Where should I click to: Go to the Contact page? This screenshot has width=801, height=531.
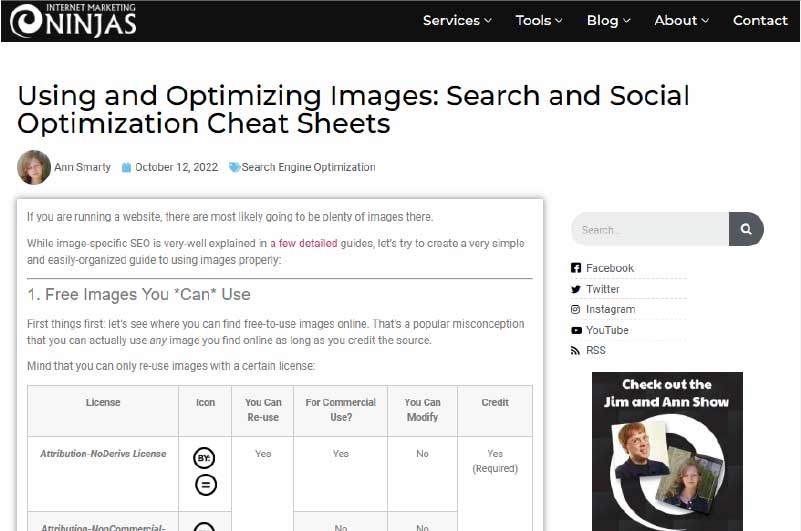pos(760,20)
